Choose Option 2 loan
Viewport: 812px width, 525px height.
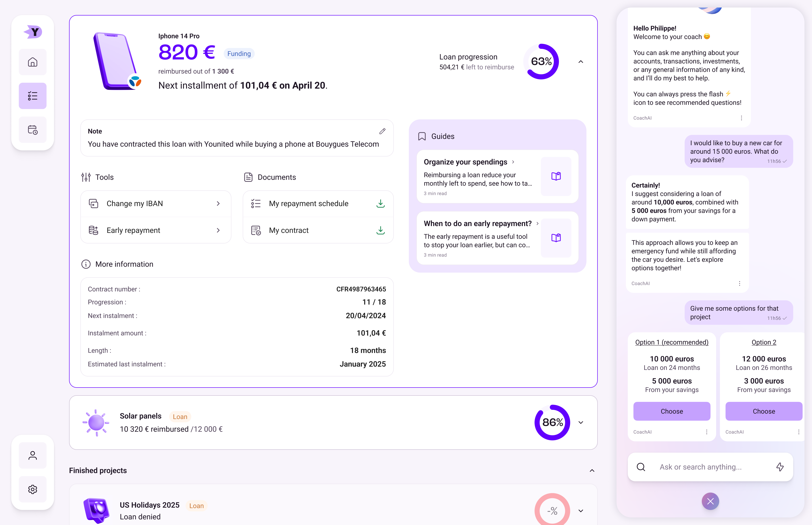click(x=764, y=411)
